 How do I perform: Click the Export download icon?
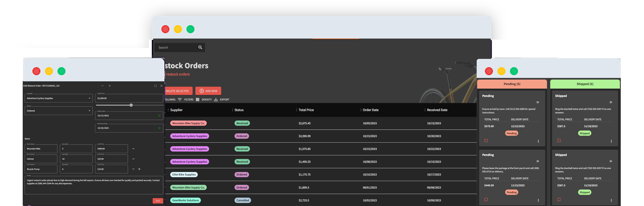click(x=216, y=99)
